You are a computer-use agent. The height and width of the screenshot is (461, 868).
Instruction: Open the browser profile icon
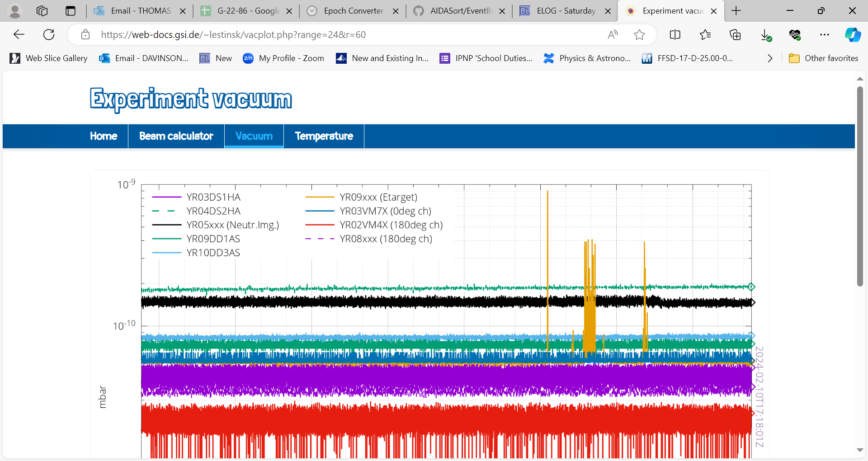[x=15, y=11]
